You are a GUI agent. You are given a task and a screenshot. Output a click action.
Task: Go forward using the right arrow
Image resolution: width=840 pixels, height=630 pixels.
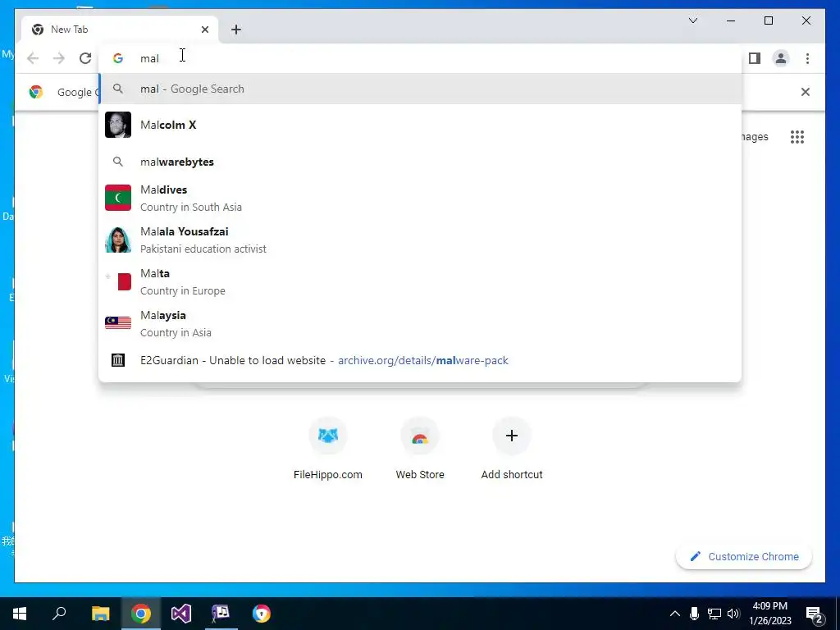tap(59, 58)
